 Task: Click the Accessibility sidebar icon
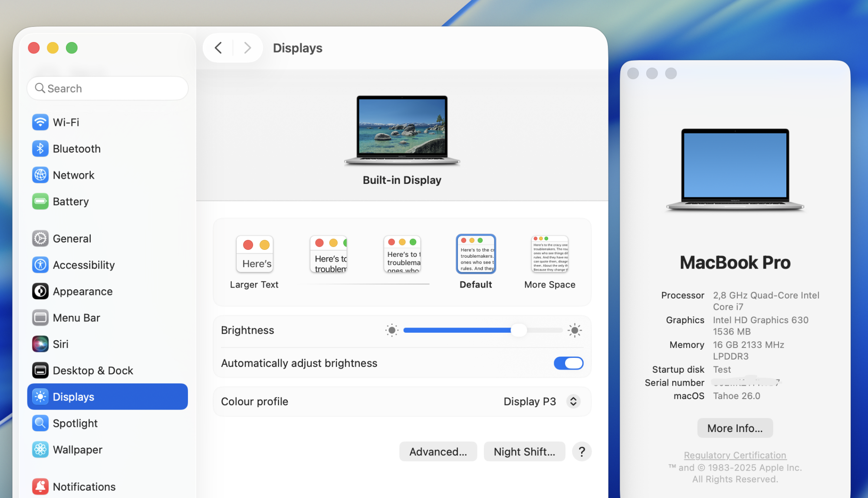40,265
